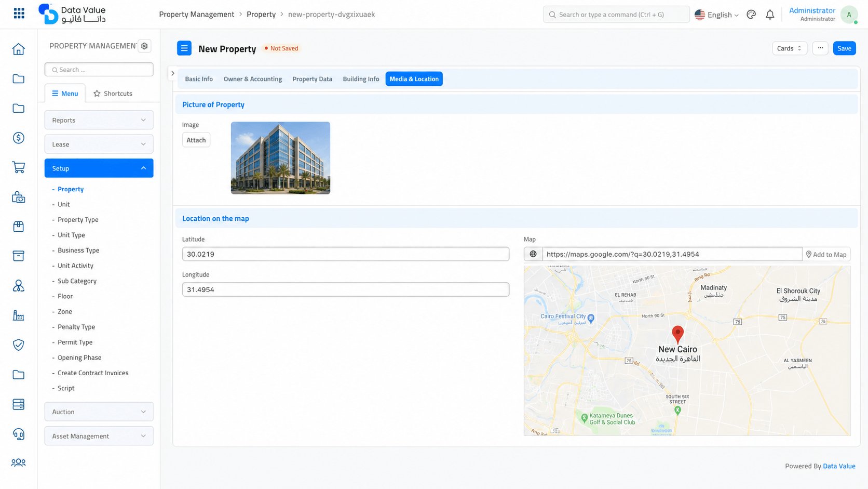Open the archive box sidebar icon
Viewport: 868px width, 489px height.
19,256
